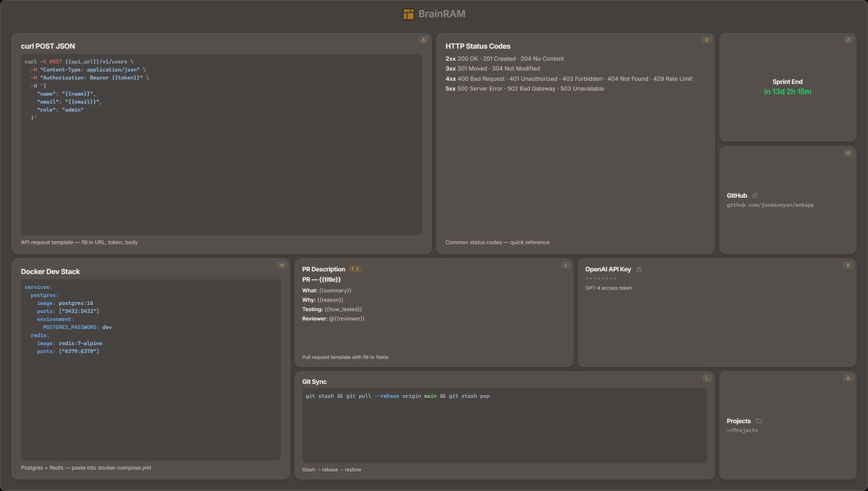Viewport: 868px width, 491px height.
Task: Click the curl POST JSON code block
Action: [x=222, y=145]
